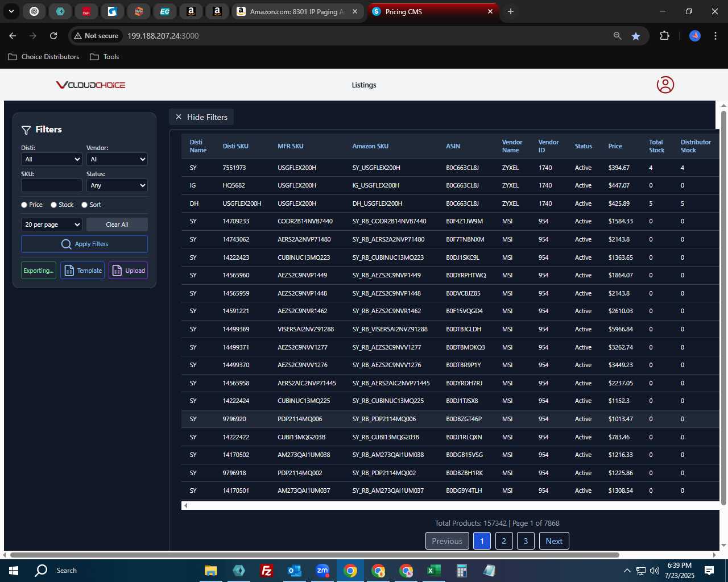Click the MFR SKU VISERSAI2NVZ91288 cell
The image size is (728, 582).
(x=305, y=329)
